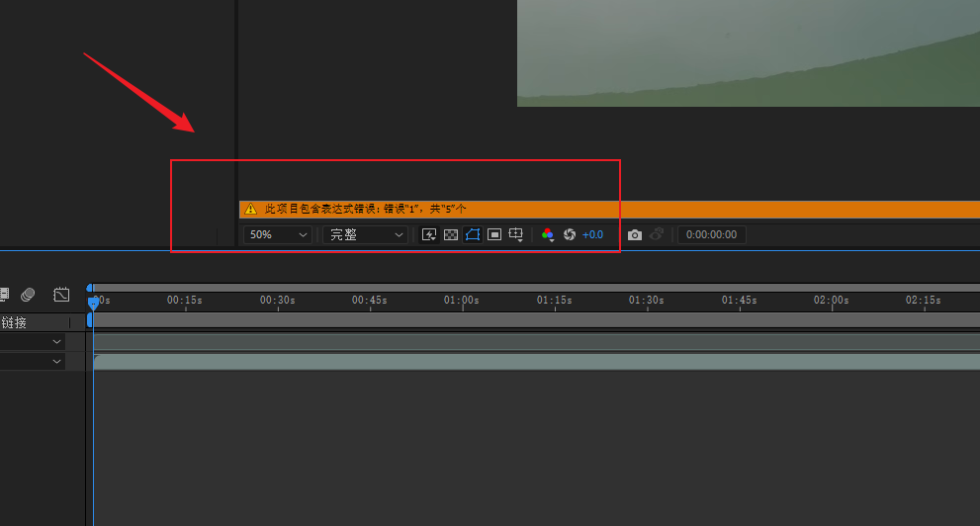Click the yellow warning triangle in error banner

(x=250, y=209)
